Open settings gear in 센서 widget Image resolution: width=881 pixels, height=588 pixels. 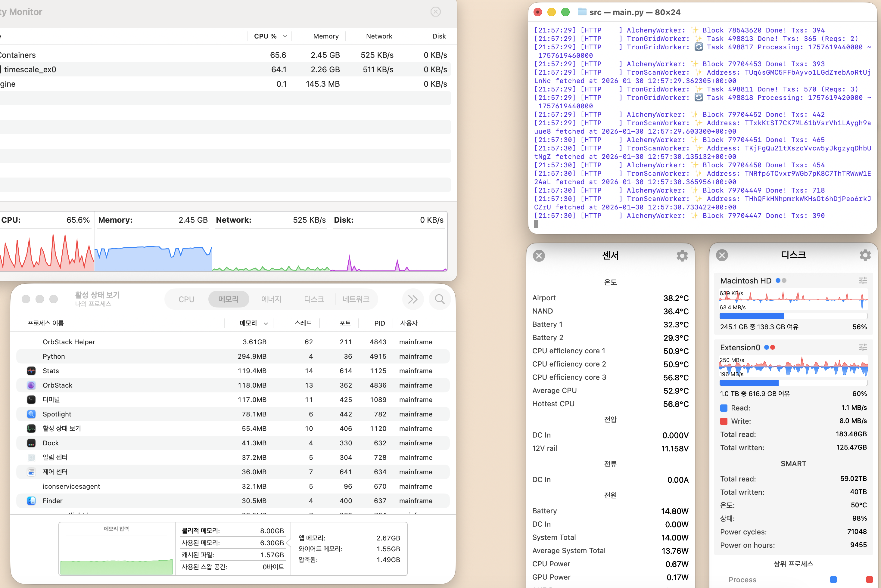click(682, 256)
